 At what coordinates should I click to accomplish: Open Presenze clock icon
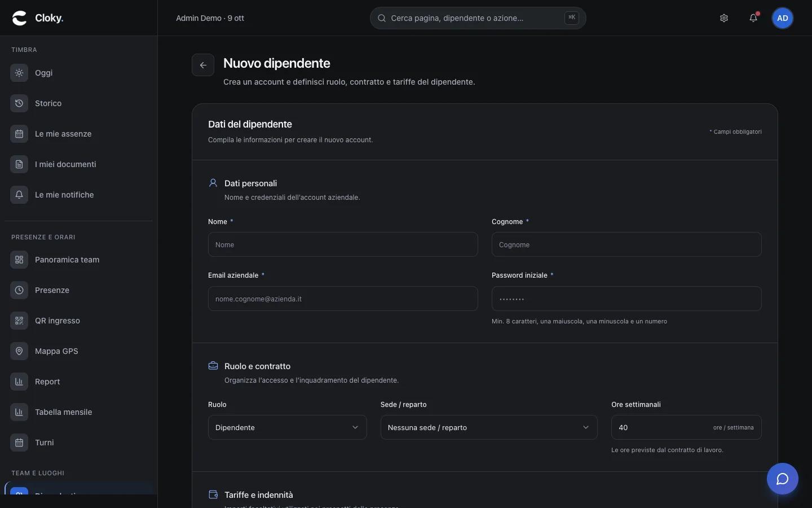19,290
